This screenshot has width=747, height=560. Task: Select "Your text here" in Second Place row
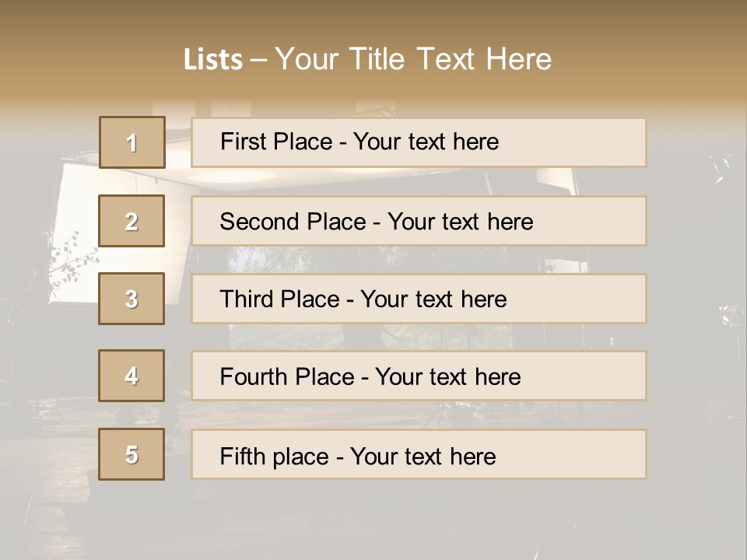pyautogui.click(x=460, y=222)
